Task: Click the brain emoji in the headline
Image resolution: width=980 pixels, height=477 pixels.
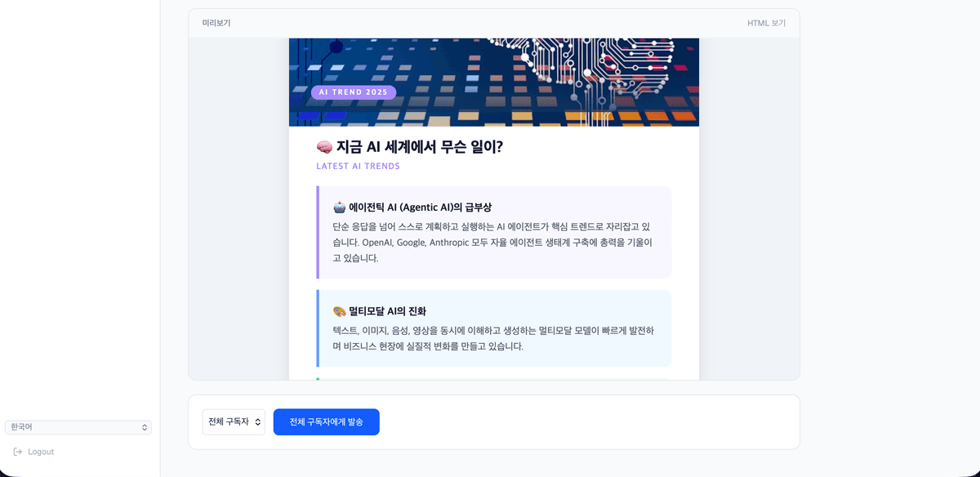Action: [324, 147]
